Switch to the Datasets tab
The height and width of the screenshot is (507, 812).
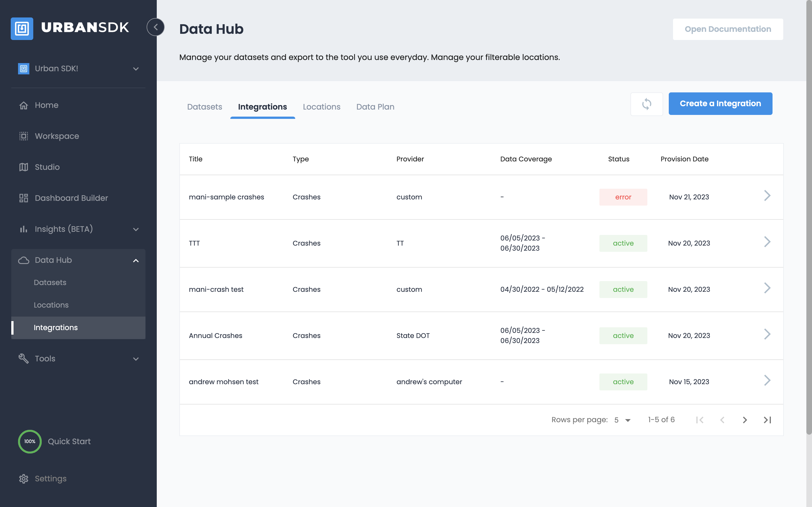tap(204, 107)
